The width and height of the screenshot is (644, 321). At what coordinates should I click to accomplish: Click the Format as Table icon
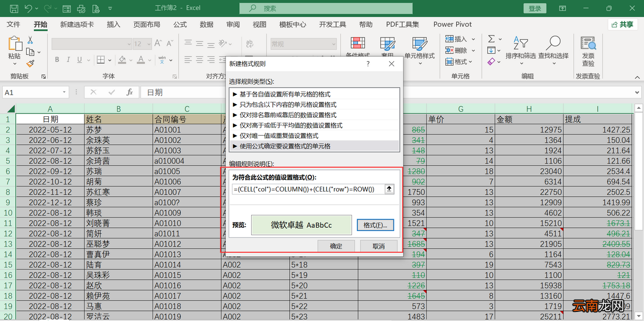pyautogui.click(x=387, y=43)
